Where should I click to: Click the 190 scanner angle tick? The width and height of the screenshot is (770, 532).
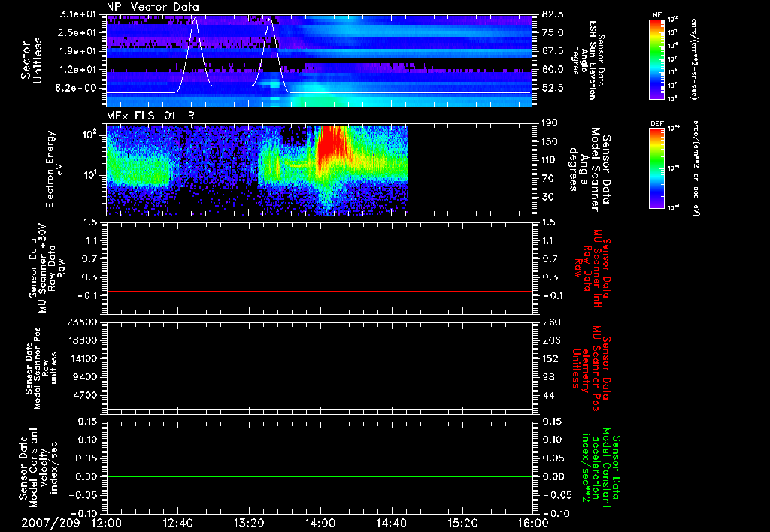coord(550,123)
